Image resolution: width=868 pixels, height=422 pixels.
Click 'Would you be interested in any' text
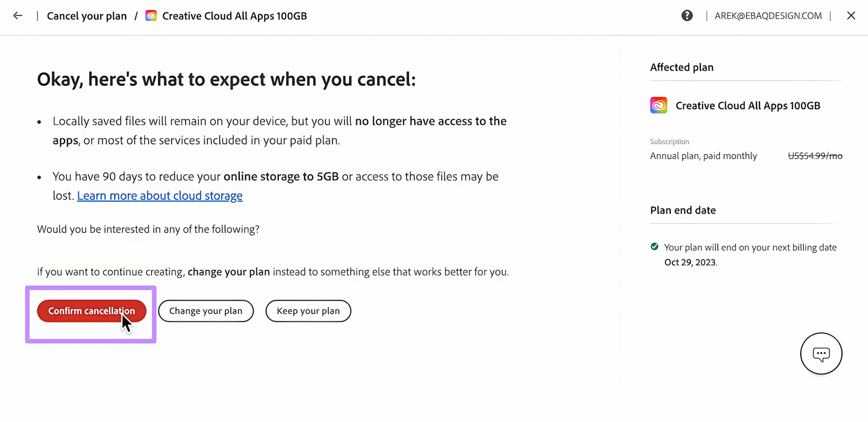[x=148, y=229]
